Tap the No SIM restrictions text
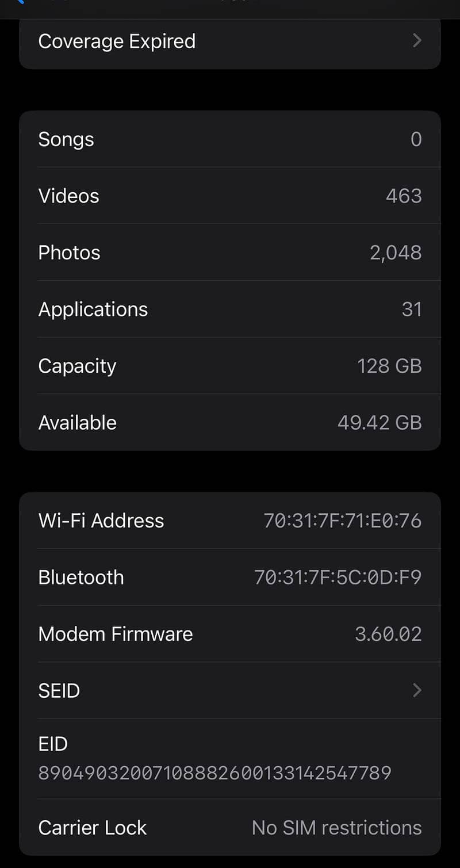Screen dimensions: 460x868 click(x=336, y=828)
